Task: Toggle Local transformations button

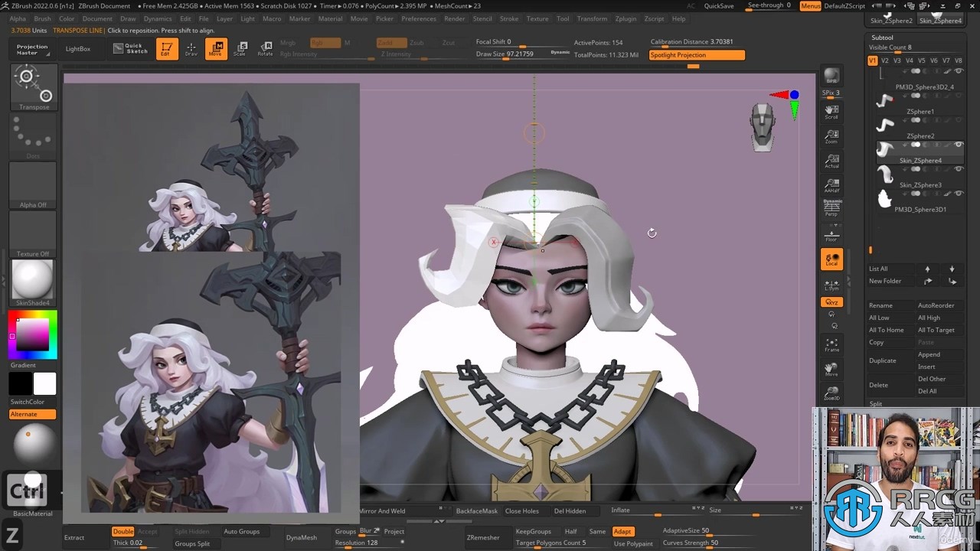Action: 831,259
